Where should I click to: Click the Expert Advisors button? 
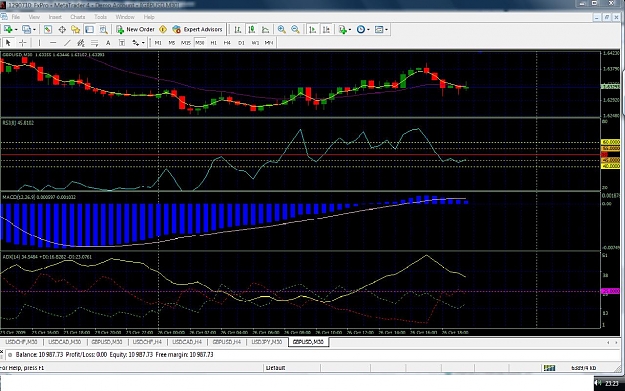click(198, 29)
